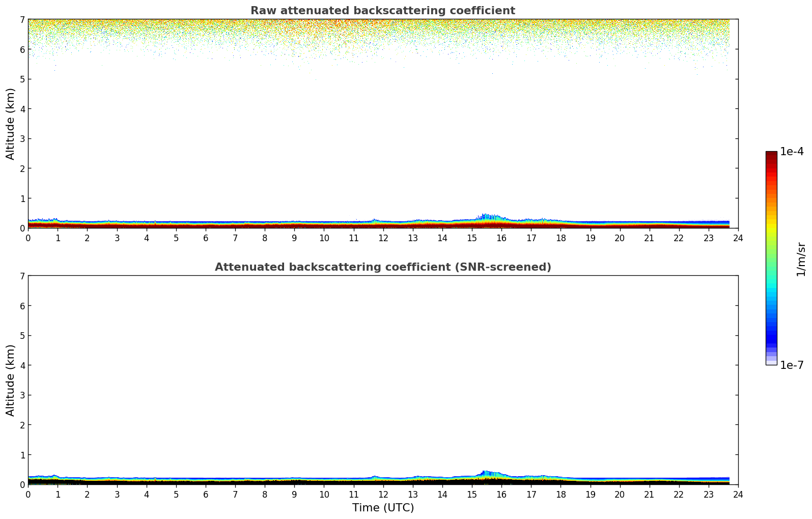Click hour 24 tick label on top plot axis

coord(738,238)
